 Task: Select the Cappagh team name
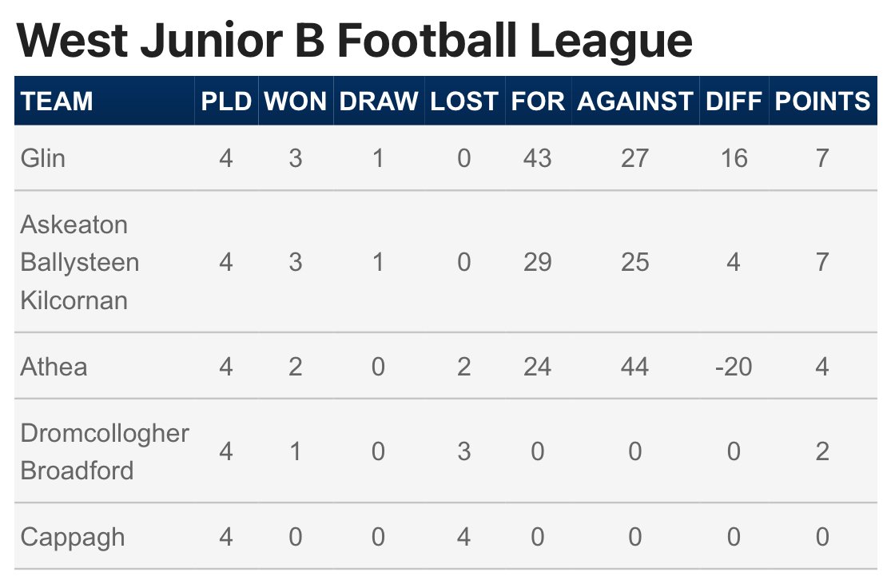73,538
